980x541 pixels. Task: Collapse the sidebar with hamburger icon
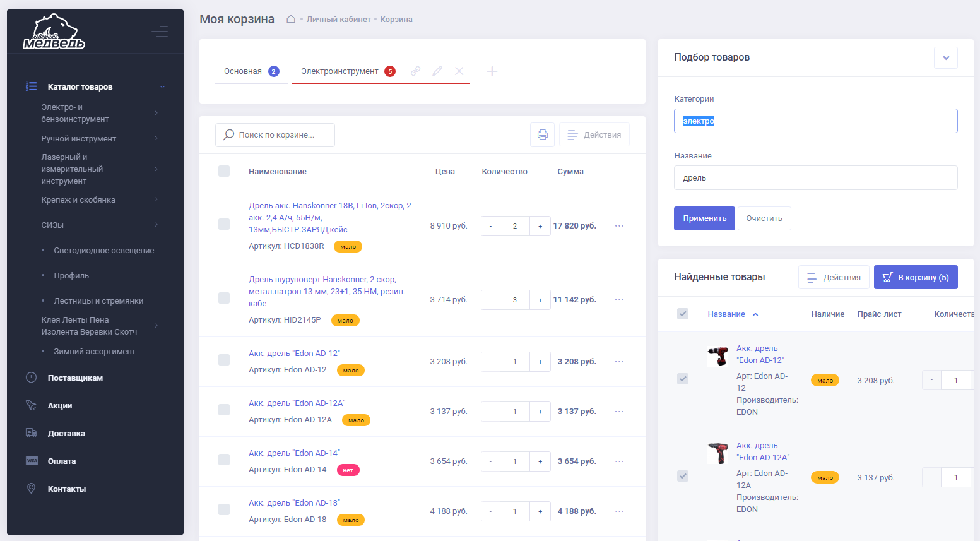tap(160, 32)
